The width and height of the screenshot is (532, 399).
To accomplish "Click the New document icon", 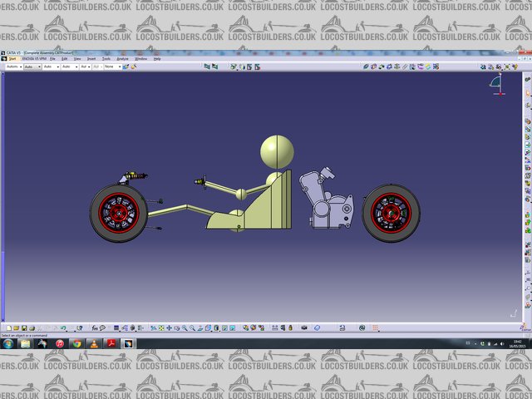I will pyautogui.click(x=7, y=328).
